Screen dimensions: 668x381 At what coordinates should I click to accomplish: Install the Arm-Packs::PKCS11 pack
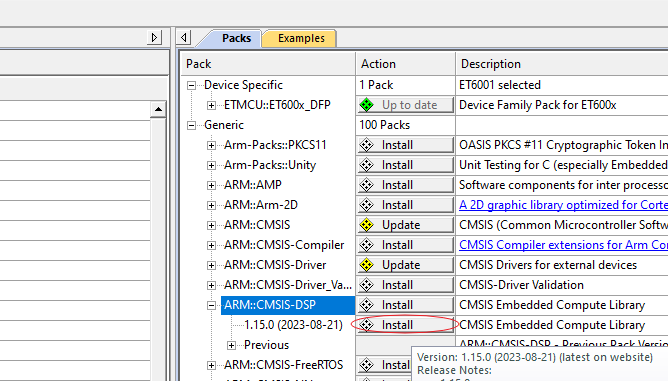pyautogui.click(x=406, y=145)
